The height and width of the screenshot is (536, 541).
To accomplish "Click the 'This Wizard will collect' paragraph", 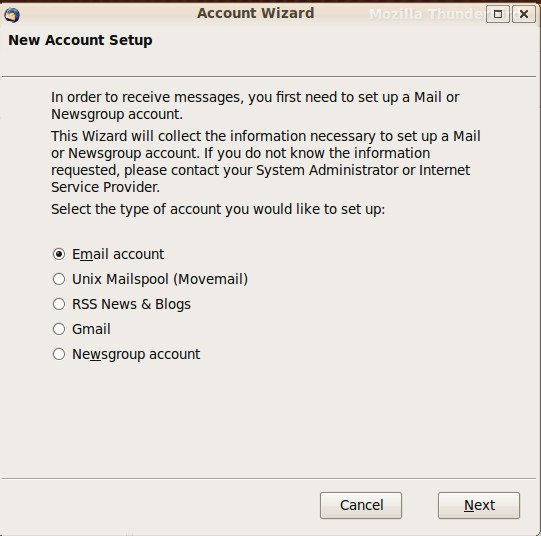I will click(x=266, y=161).
